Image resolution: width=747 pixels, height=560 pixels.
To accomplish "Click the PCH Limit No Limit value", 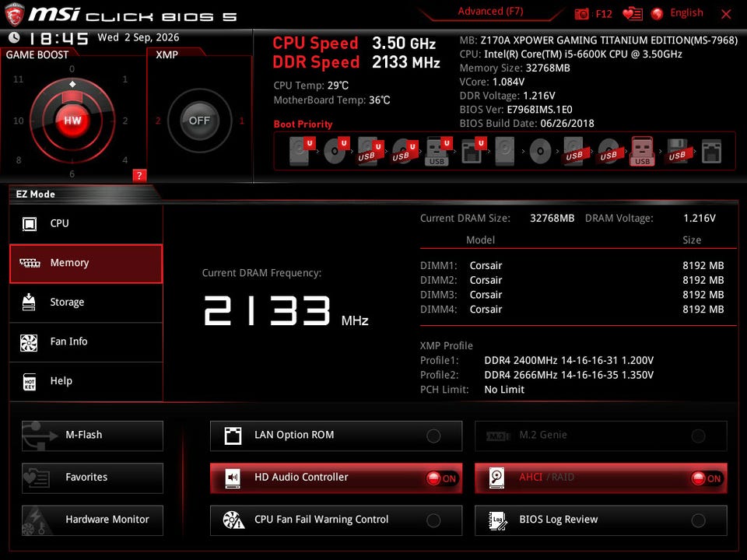I will click(504, 390).
